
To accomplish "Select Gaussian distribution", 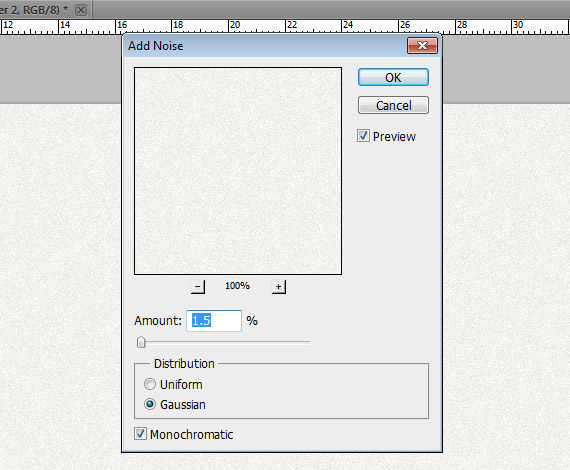I will [150, 404].
